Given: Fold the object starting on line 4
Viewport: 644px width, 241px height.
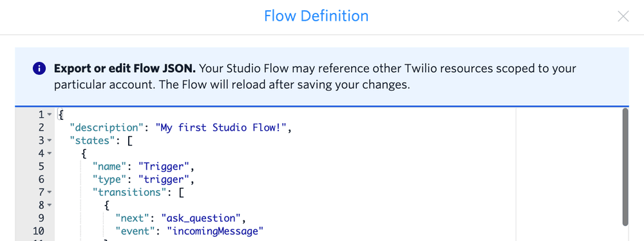Looking at the screenshot, I should click(x=50, y=153).
